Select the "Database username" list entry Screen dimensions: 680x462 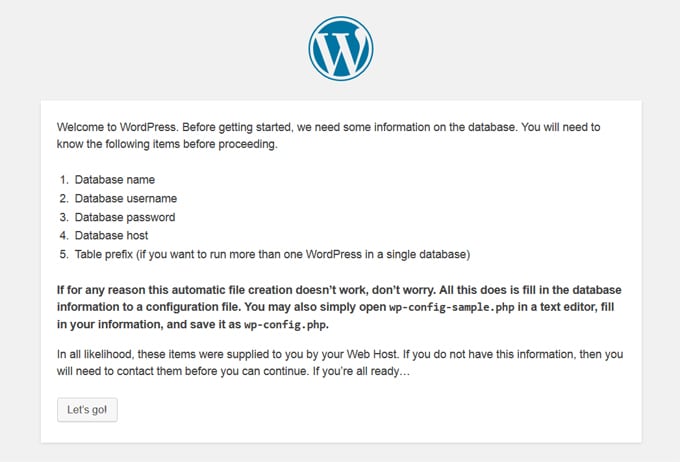point(125,199)
